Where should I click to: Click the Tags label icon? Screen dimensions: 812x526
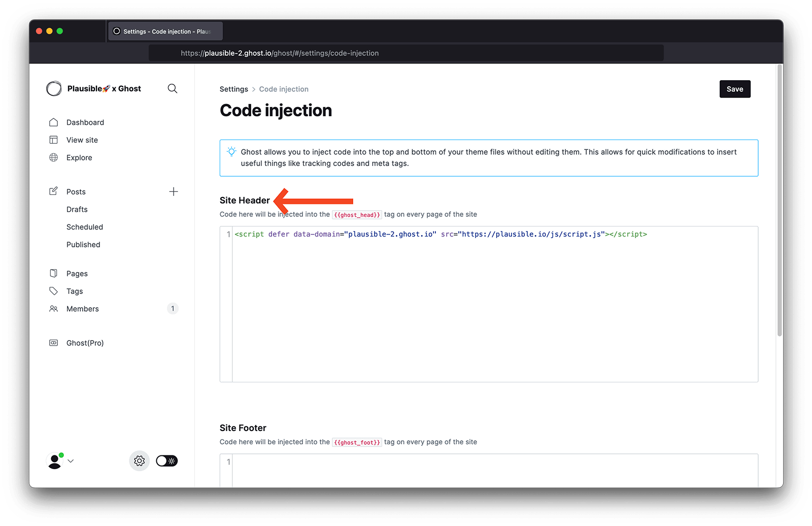coord(54,291)
